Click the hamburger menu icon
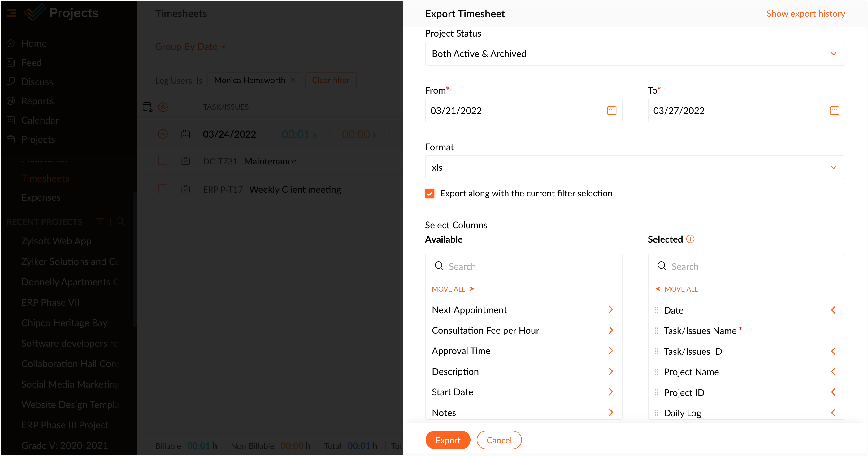 (x=11, y=13)
